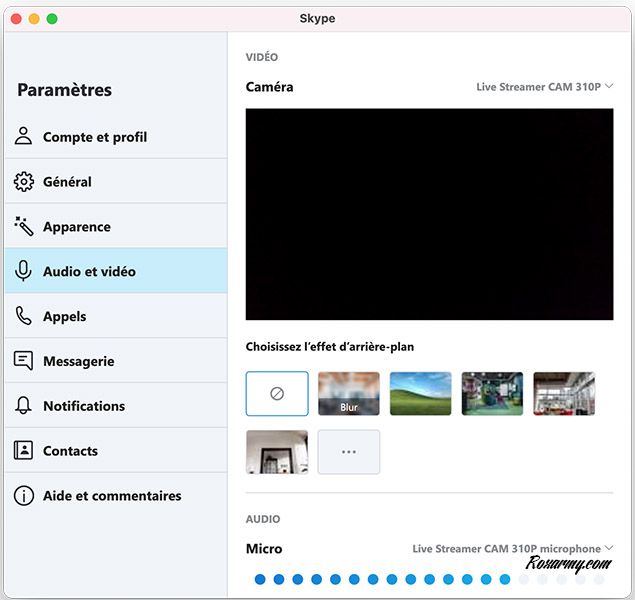Click the Messagerie chat bubble icon

23,361
